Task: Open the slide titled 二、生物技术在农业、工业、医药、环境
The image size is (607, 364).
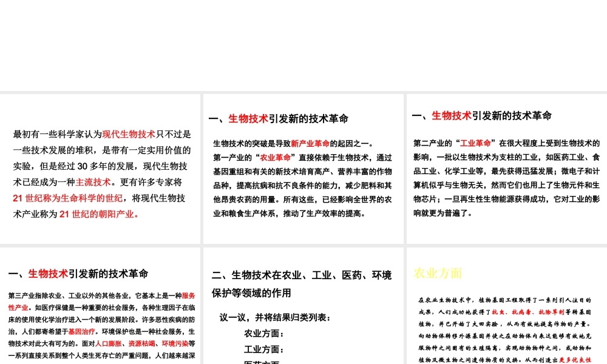Action: (x=303, y=306)
